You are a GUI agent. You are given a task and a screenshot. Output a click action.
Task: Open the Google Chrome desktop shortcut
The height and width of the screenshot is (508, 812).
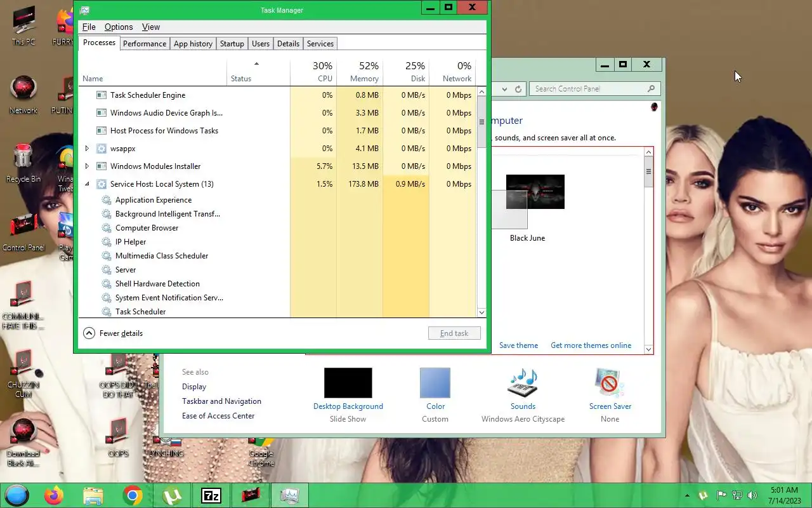[x=261, y=451]
